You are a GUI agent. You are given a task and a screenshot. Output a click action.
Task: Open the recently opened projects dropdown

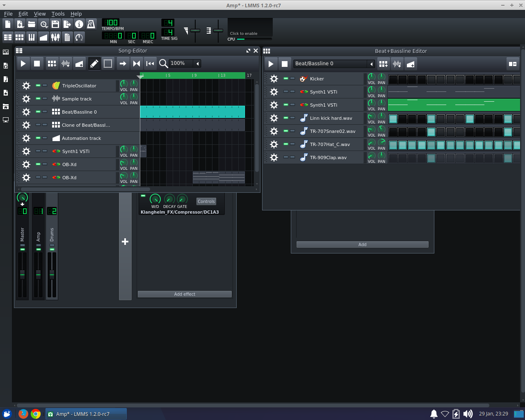(x=44, y=24)
